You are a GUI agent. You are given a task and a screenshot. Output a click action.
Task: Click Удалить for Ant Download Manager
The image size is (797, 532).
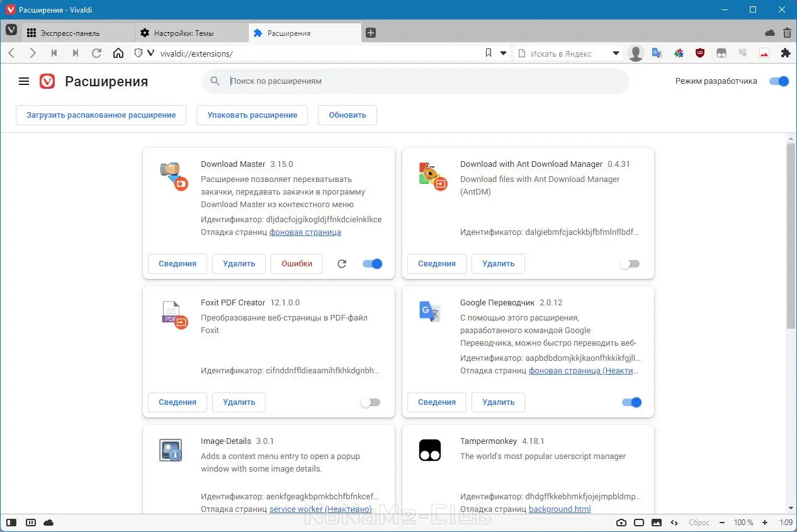coord(499,264)
